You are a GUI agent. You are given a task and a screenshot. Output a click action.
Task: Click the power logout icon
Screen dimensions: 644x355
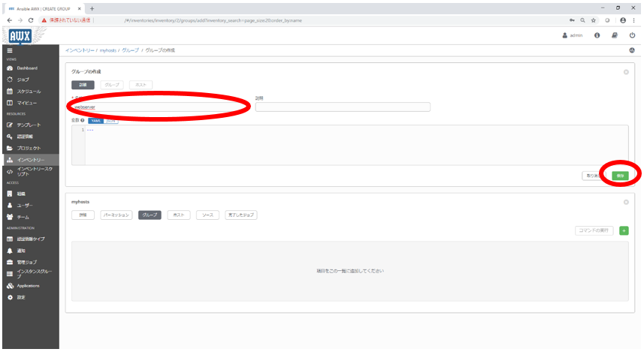[x=632, y=35]
